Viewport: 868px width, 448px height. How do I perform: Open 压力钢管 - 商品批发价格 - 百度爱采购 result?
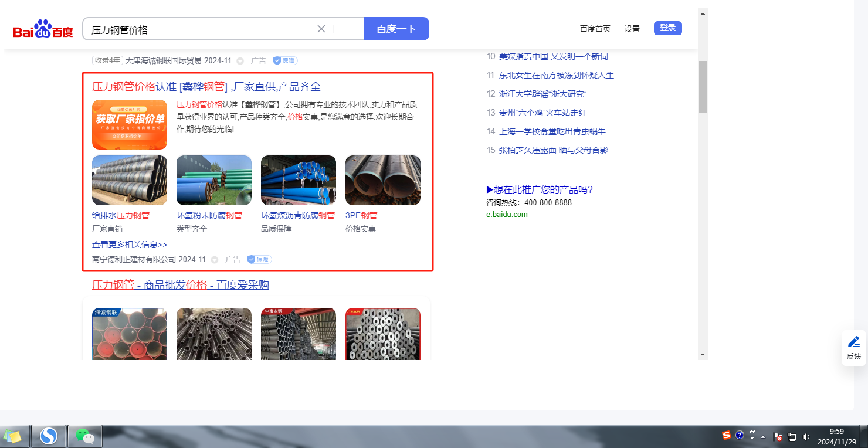(181, 285)
